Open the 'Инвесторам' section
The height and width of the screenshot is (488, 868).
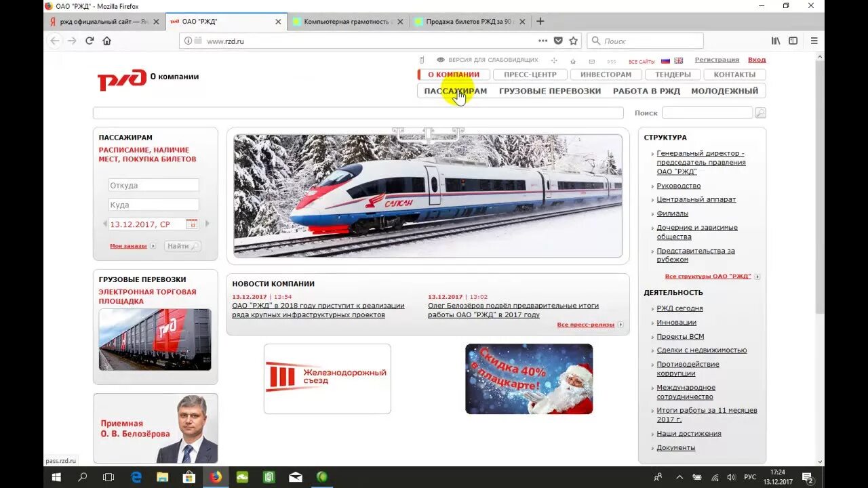[606, 75]
